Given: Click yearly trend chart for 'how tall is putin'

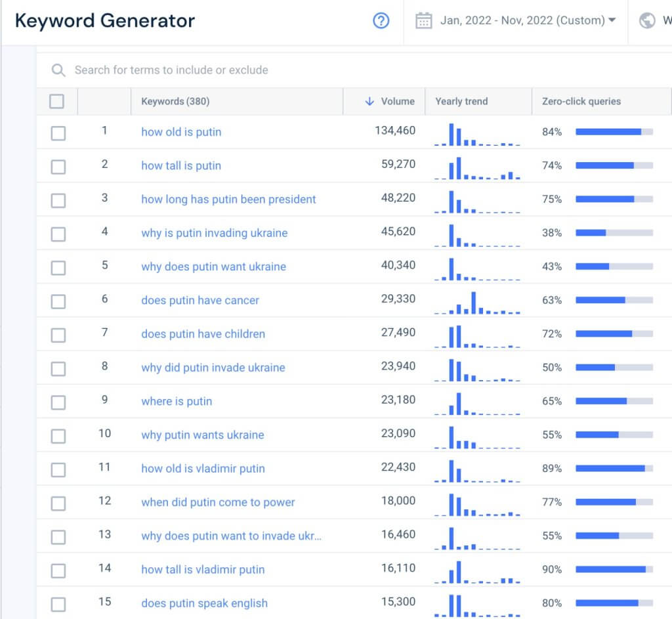Looking at the screenshot, I should tap(477, 167).
